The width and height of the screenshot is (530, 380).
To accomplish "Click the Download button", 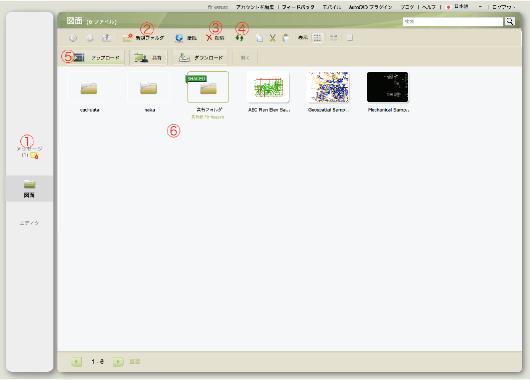I will [x=200, y=57].
